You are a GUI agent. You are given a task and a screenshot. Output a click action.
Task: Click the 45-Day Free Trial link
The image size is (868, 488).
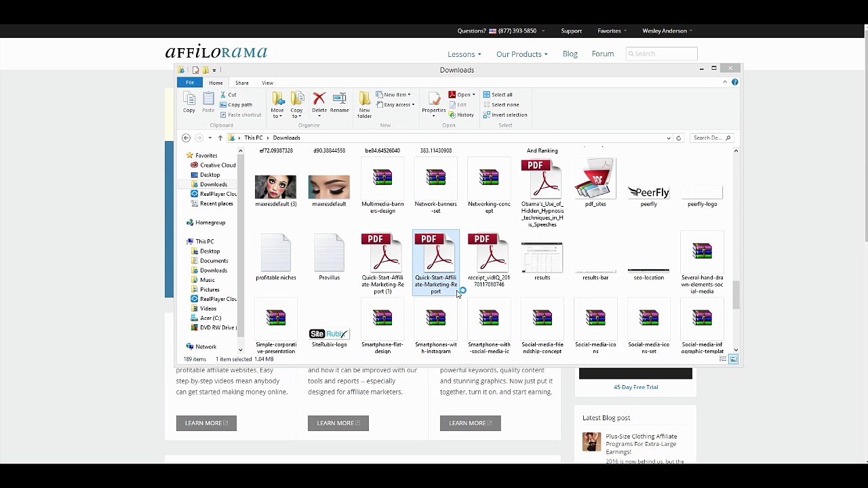[636, 387]
